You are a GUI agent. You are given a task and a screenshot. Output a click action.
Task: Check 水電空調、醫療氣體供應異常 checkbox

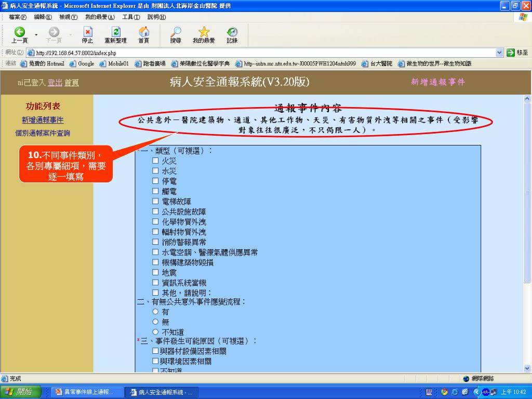point(155,252)
